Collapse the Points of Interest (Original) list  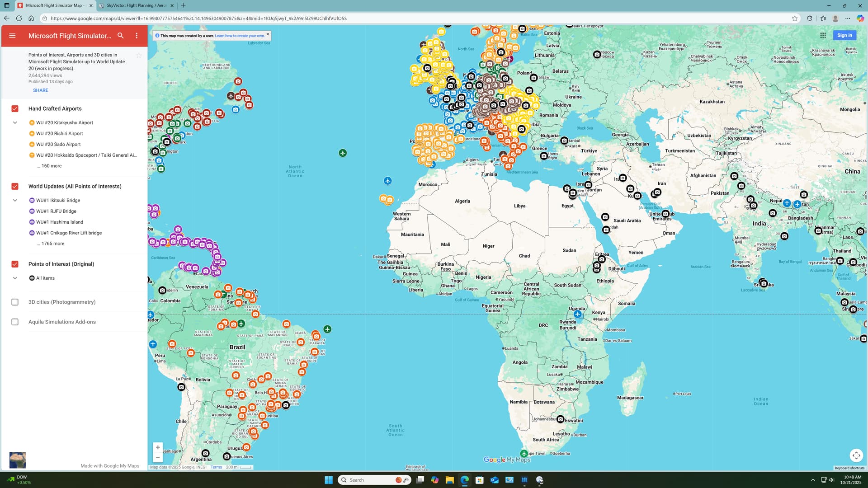(15, 278)
